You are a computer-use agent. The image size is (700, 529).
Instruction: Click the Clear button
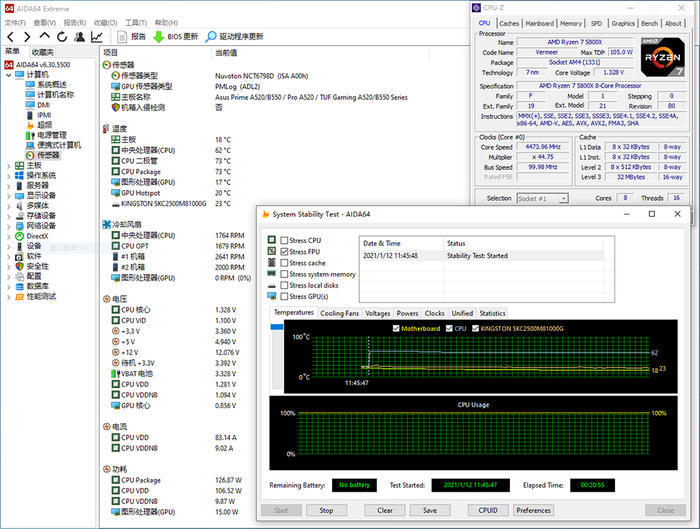385,510
